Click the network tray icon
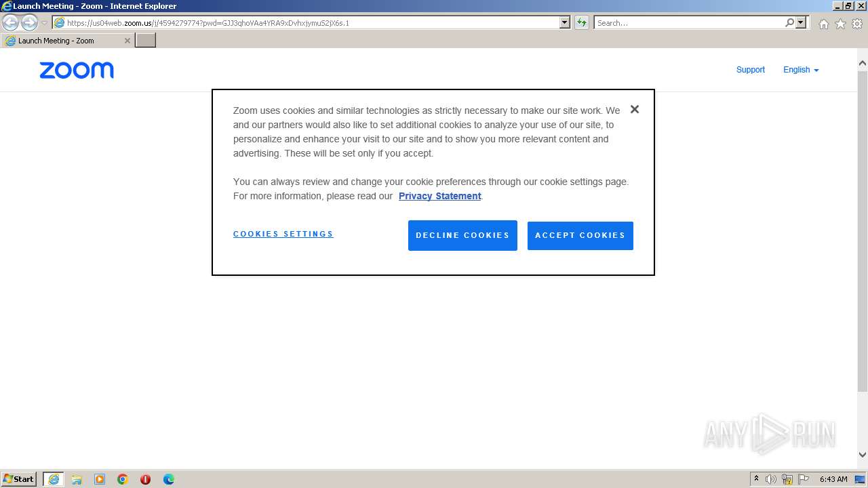 coord(787,479)
